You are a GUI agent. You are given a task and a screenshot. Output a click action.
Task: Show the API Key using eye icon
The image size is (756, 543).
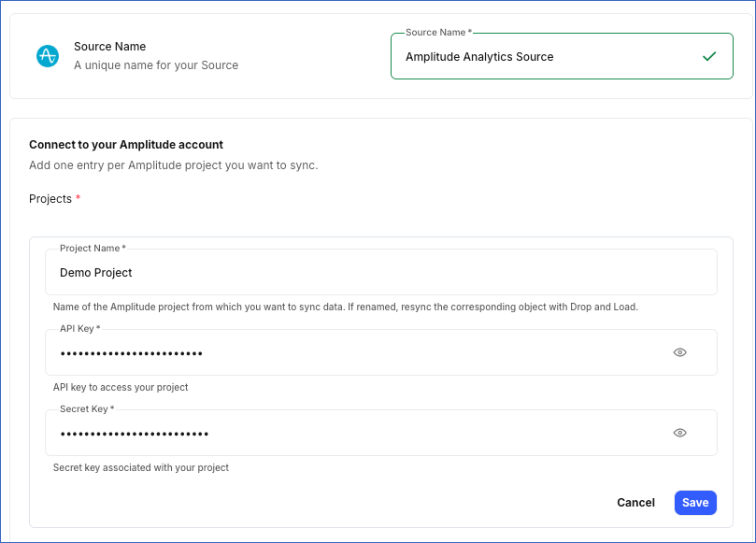(679, 352)
